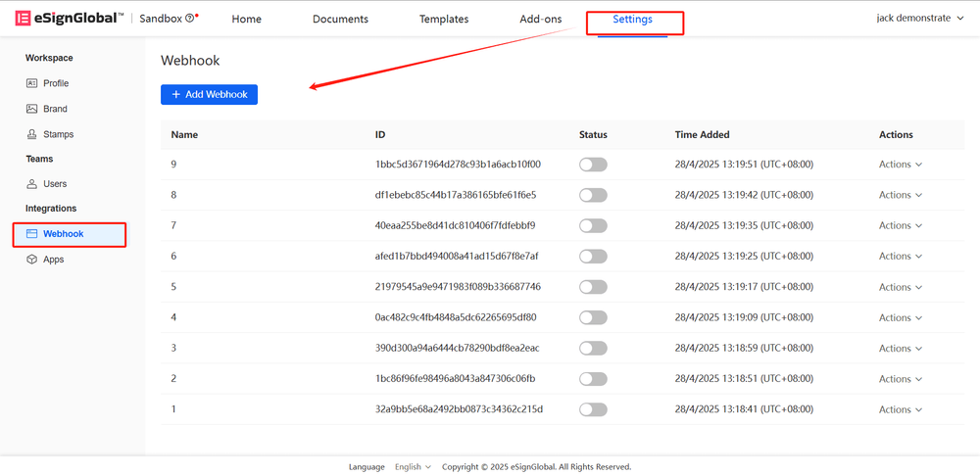Image resolution: width=980 pixels, height=476 pixels.
Task: Open Apps cube icon in sidebar
Action: [32, 260]
